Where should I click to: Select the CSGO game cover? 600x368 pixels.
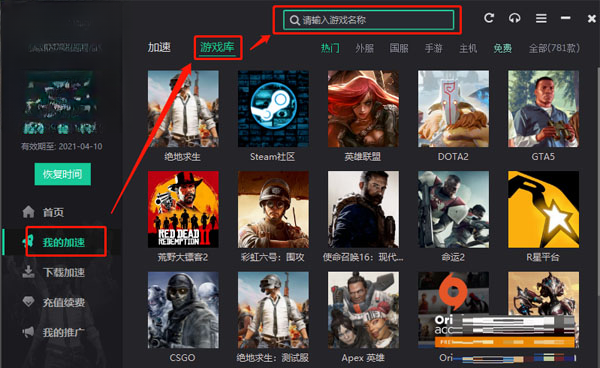pyautogui.click(x=183, y=310)
